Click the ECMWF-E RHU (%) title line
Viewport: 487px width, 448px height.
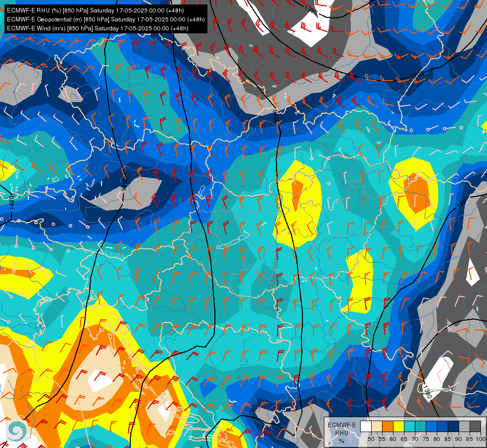point(96,10)
